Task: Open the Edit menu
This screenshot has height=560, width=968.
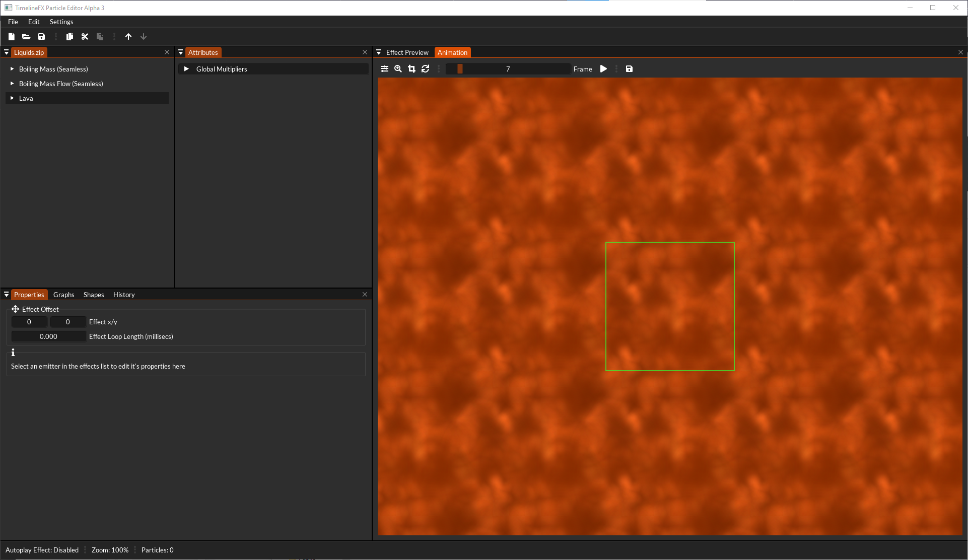Action: click(x=34, y=22)
